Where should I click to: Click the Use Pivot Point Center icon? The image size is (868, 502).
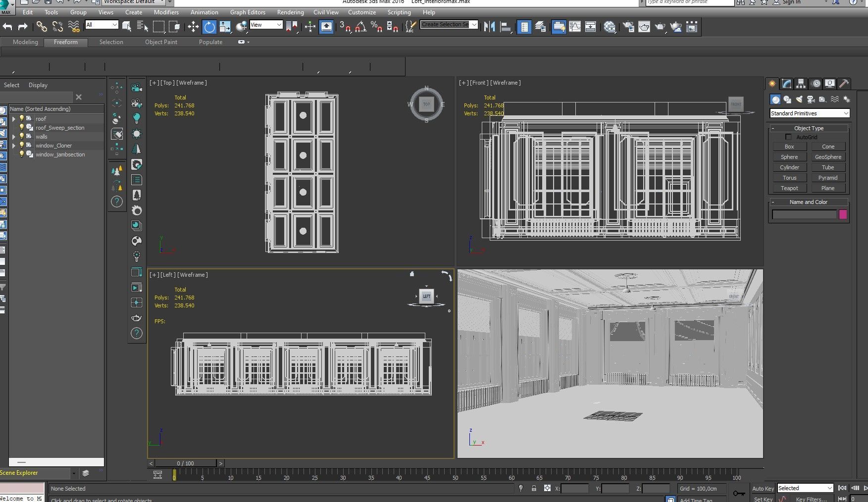[292, 27]
